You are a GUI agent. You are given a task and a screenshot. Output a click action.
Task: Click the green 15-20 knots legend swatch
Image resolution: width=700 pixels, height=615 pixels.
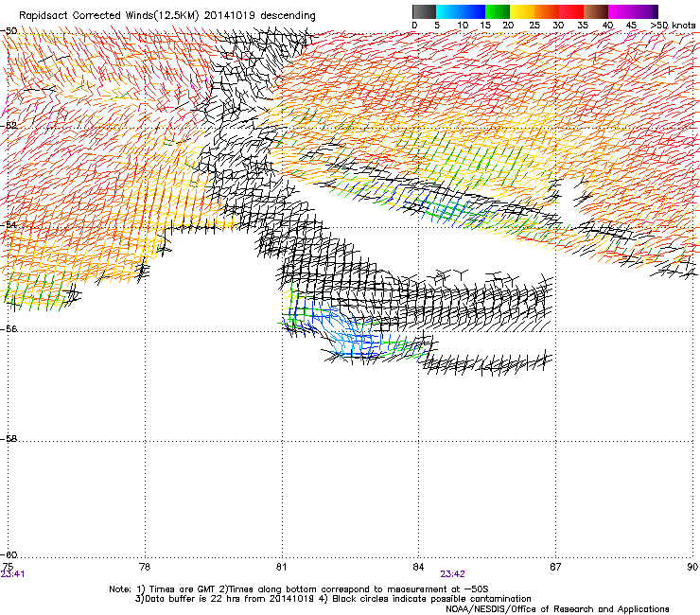click(x=498, y=11)
